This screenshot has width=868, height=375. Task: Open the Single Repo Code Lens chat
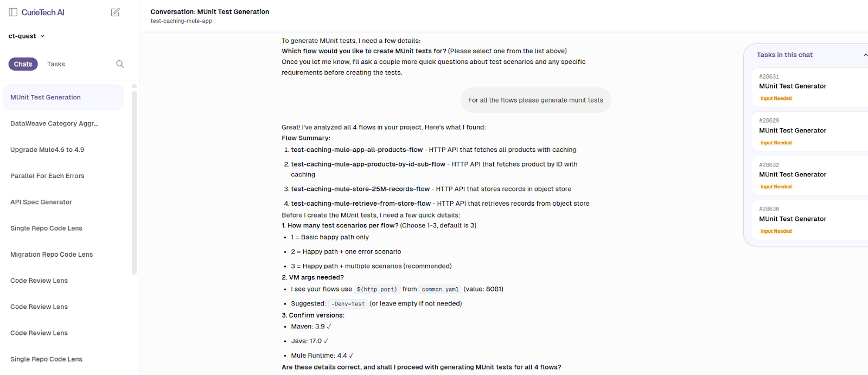click(x=46, y=228)
